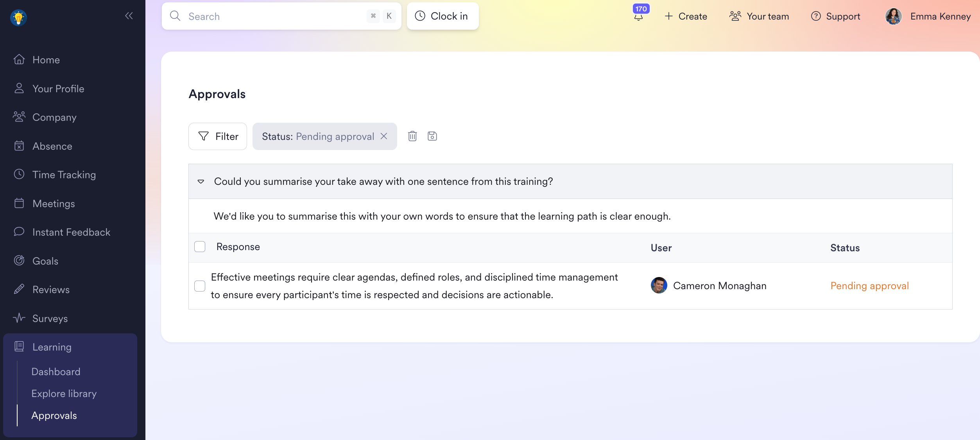Image resolution: width=980 pixels, height=440 pixels.
Task: Remove the Pending approval status filter
Action: 384,136
